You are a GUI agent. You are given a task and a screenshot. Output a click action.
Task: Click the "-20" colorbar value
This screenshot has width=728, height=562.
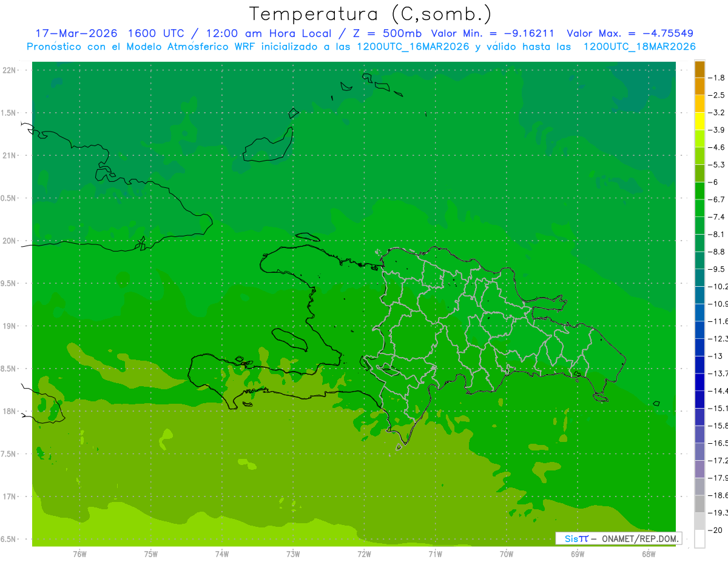(716, 530)
